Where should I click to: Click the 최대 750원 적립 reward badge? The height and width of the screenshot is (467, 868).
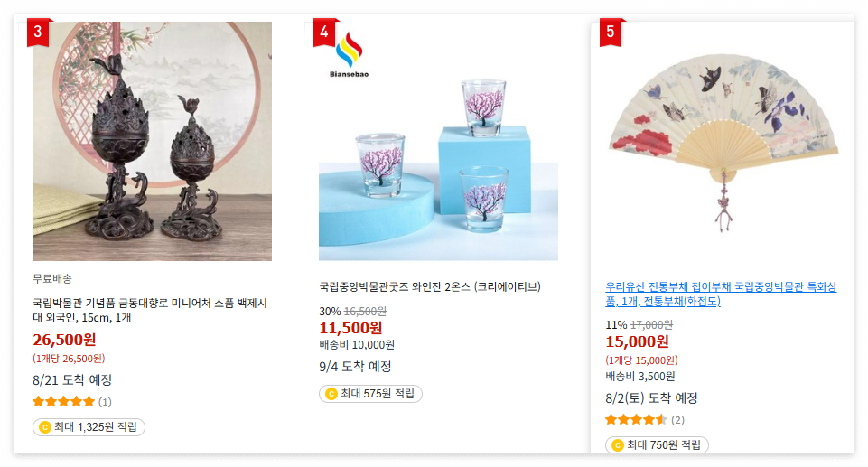[657, 444]
